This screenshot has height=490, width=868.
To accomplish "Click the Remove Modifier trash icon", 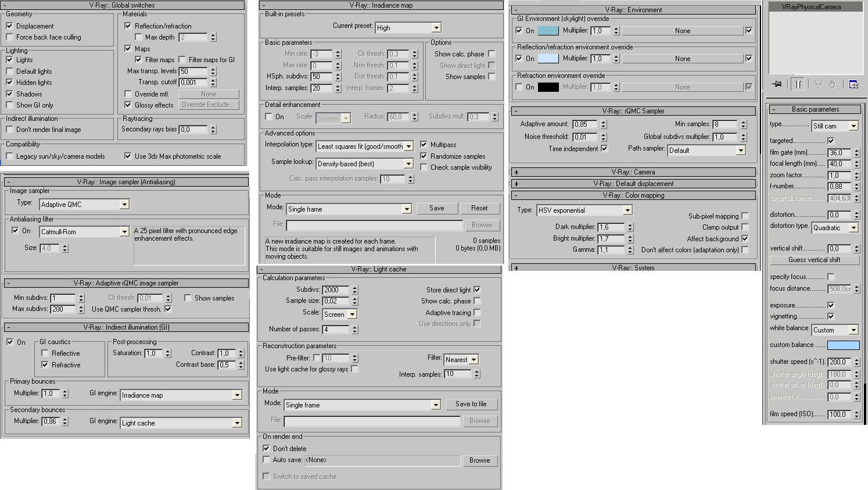I will pos(832,84).
